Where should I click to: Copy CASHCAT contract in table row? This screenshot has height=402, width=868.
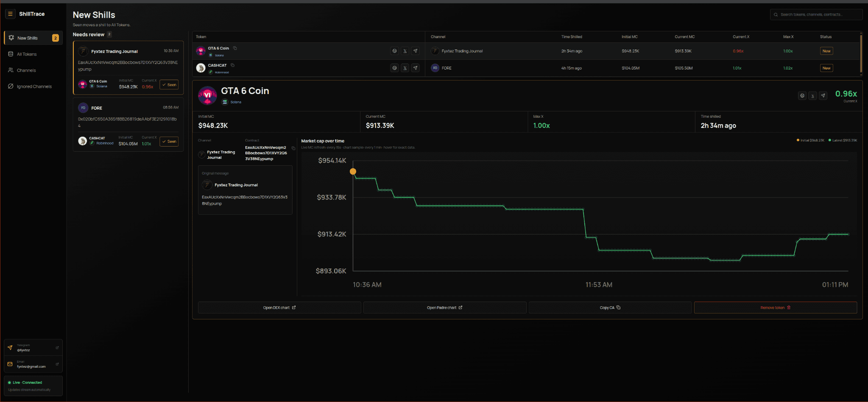point(232,65)
